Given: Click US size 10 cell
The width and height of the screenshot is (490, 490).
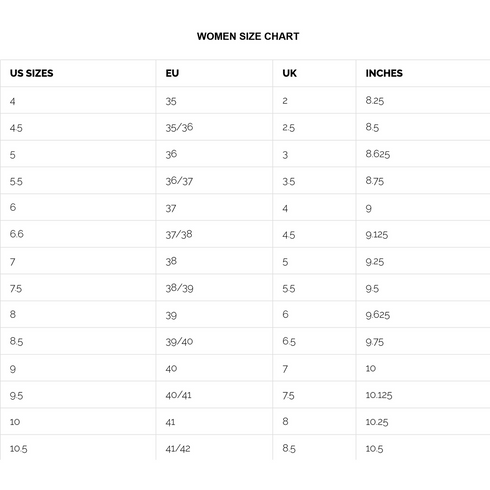Looking at the screenshot, I should [x=78, y=422].
